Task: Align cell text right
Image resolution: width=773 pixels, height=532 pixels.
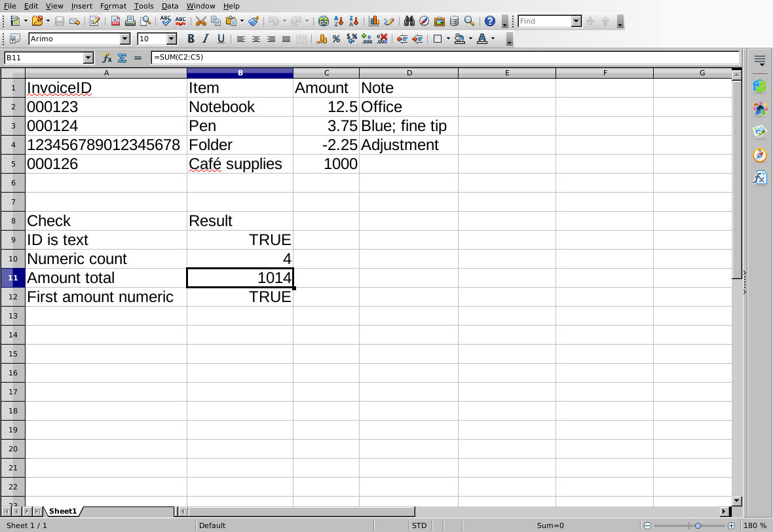Action: 271,39
